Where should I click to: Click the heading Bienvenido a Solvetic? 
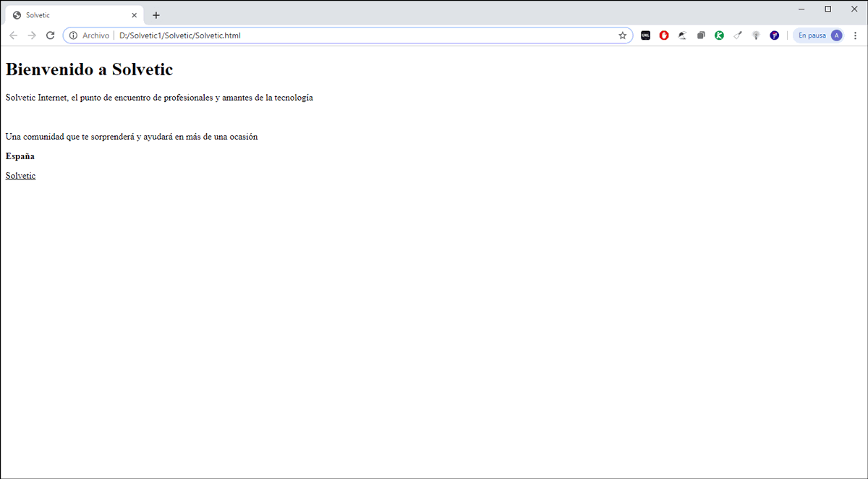(89, 69)
